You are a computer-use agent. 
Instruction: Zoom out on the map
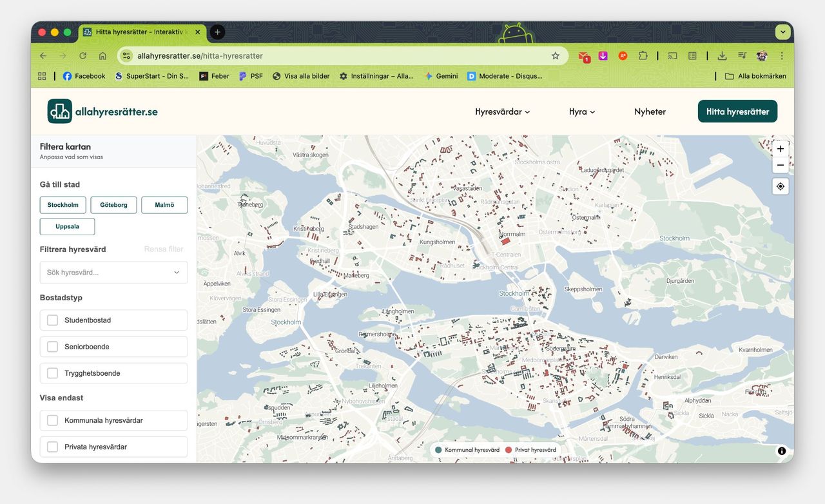(x=781, y=166)
